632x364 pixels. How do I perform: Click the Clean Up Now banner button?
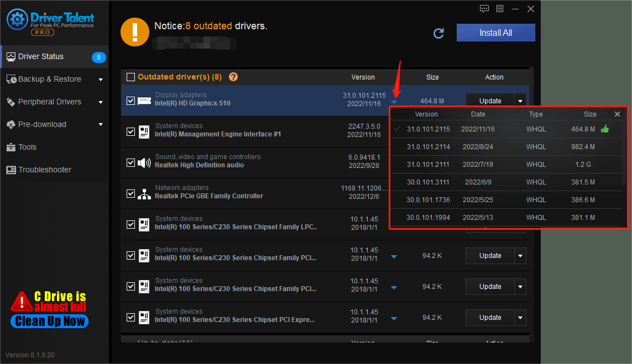point(49,321)
